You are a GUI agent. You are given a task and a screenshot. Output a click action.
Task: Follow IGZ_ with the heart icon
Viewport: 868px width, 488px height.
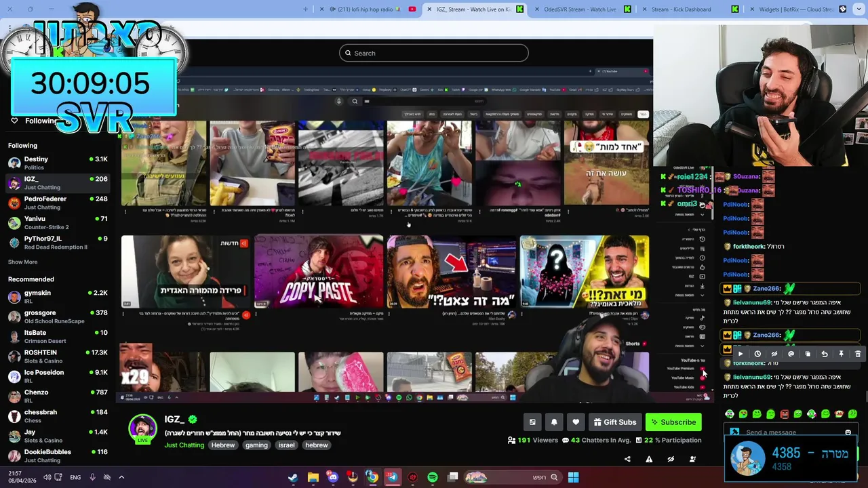click(576, 422)
